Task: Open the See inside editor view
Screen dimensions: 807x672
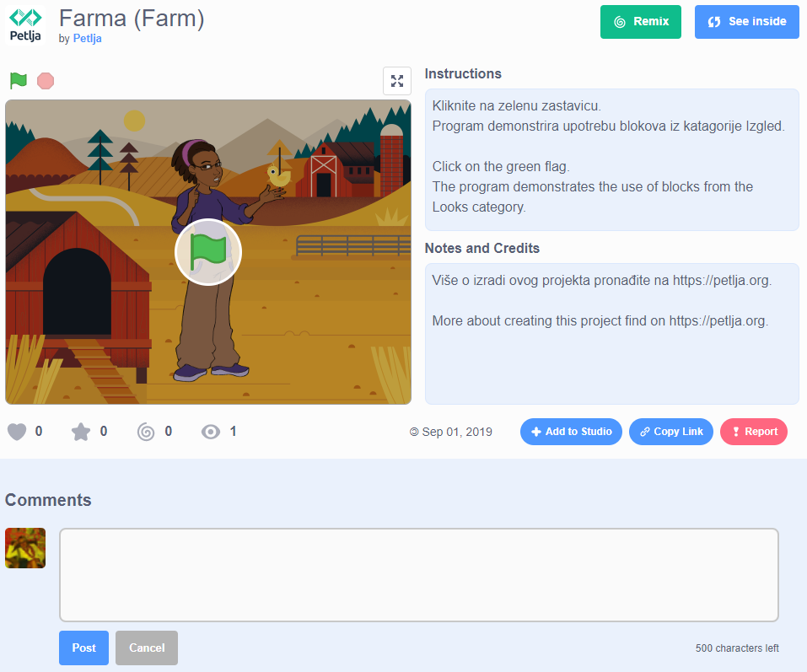Action: pos(747,22)
